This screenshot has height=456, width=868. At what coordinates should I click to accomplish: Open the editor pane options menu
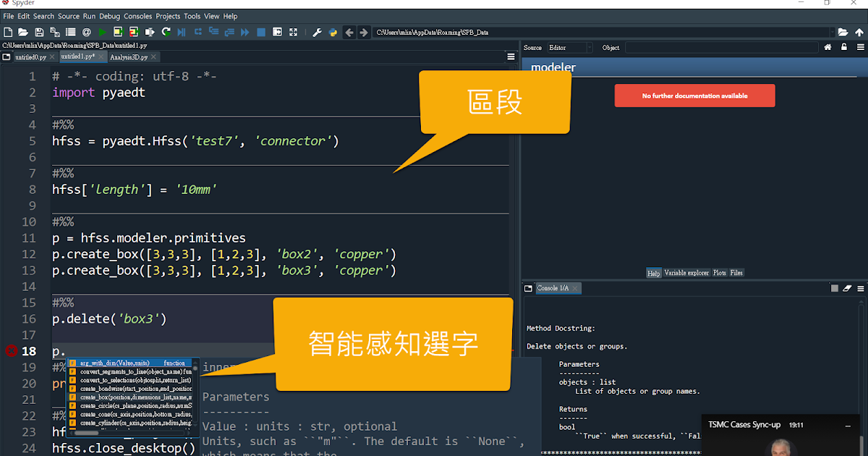(511, 56)
